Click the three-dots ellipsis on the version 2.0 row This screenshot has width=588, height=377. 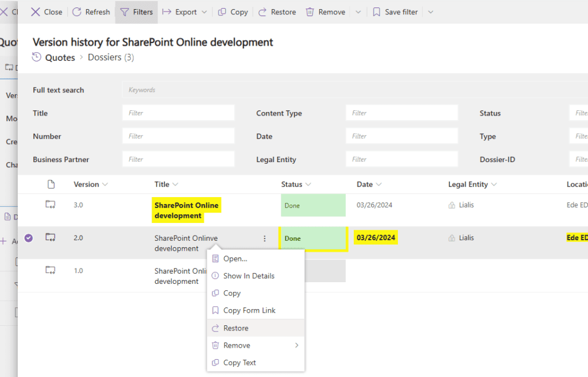tap(264, 238)
